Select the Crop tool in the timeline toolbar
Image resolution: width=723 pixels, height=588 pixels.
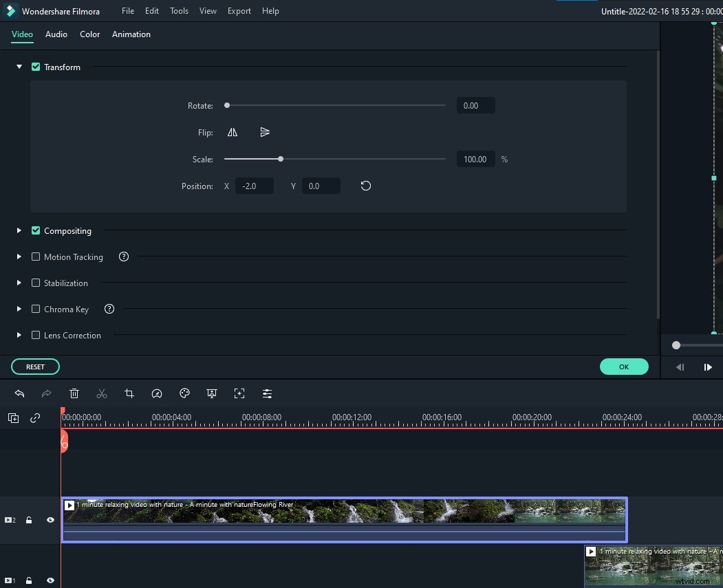coord(129,393)
